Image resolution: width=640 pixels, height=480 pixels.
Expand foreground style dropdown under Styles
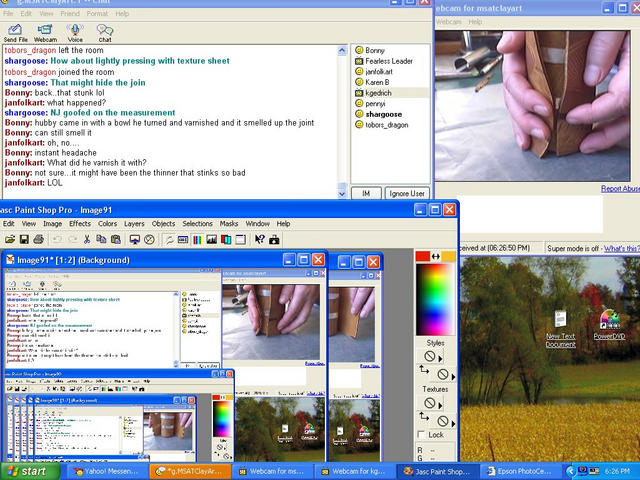tap(440, 359)
